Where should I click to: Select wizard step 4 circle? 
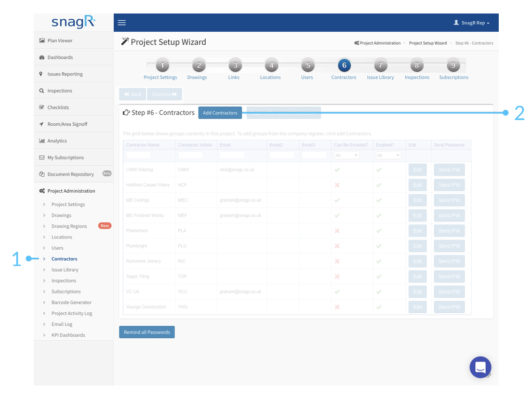pos(271,65)
